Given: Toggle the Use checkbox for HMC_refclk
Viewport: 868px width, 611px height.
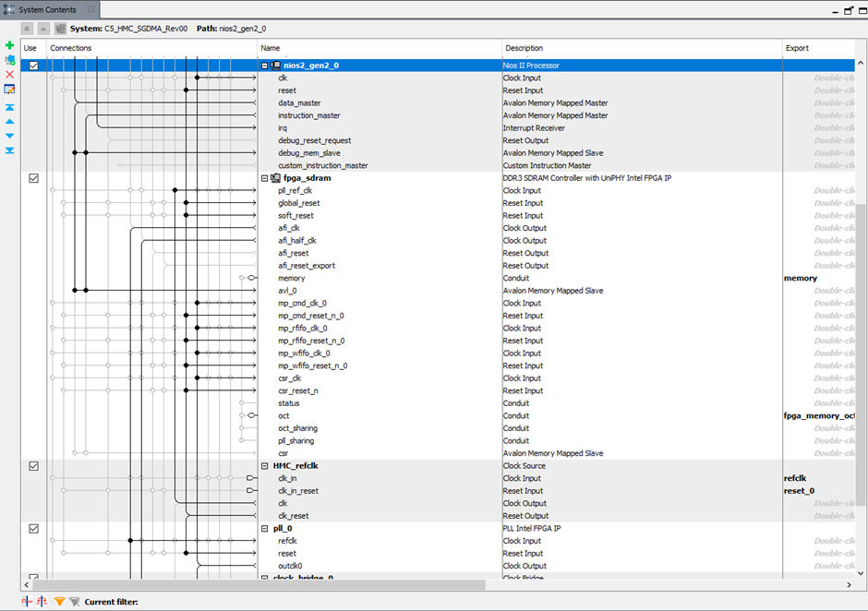Looking at the screenshot, I should point(33,465).
